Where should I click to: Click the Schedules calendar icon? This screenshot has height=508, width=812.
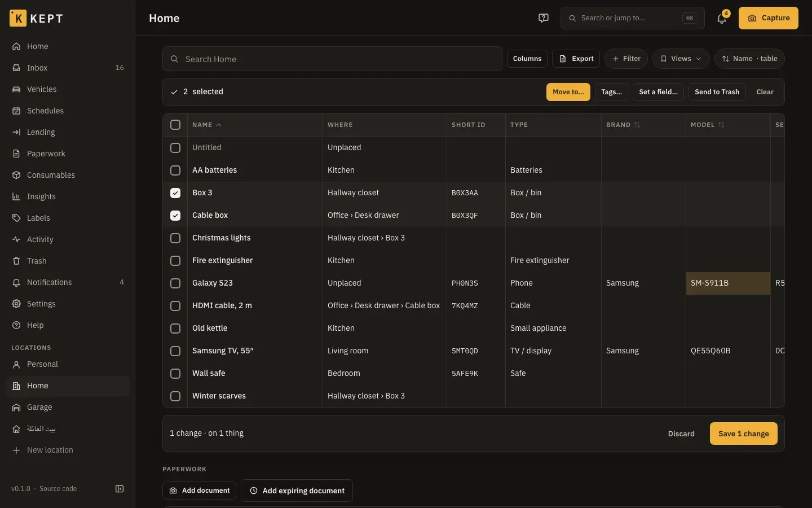point(16,111)
